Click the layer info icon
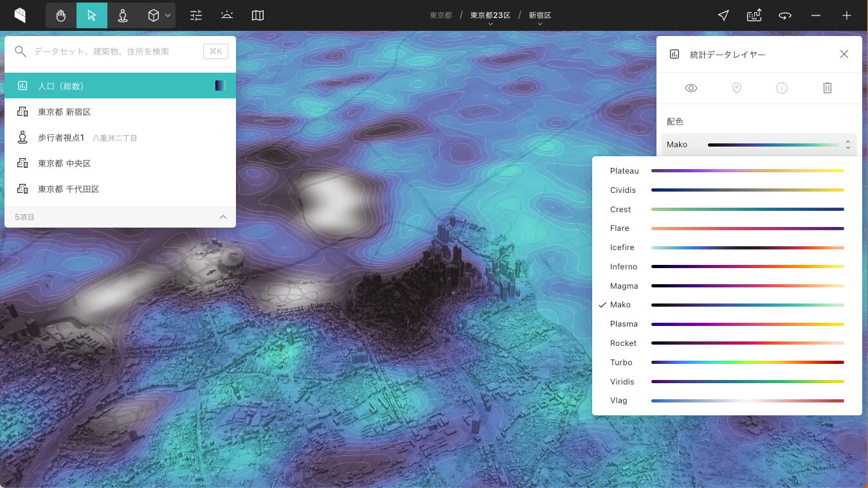 click(x=782, y=88)
